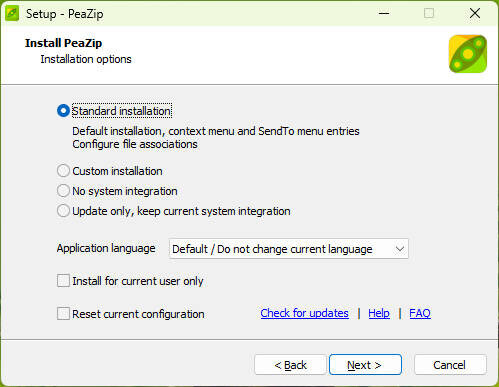Choose the Custom installation radio button
Viewport: 499px width, 387px height.
point(63,171)
